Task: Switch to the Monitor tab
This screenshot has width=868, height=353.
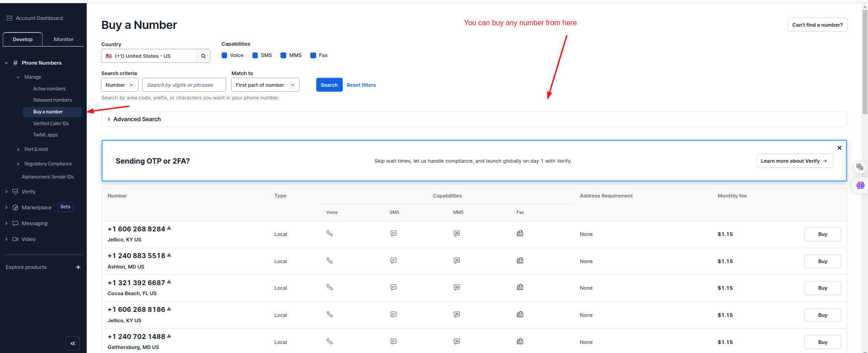Action: [x=63, y=39]
